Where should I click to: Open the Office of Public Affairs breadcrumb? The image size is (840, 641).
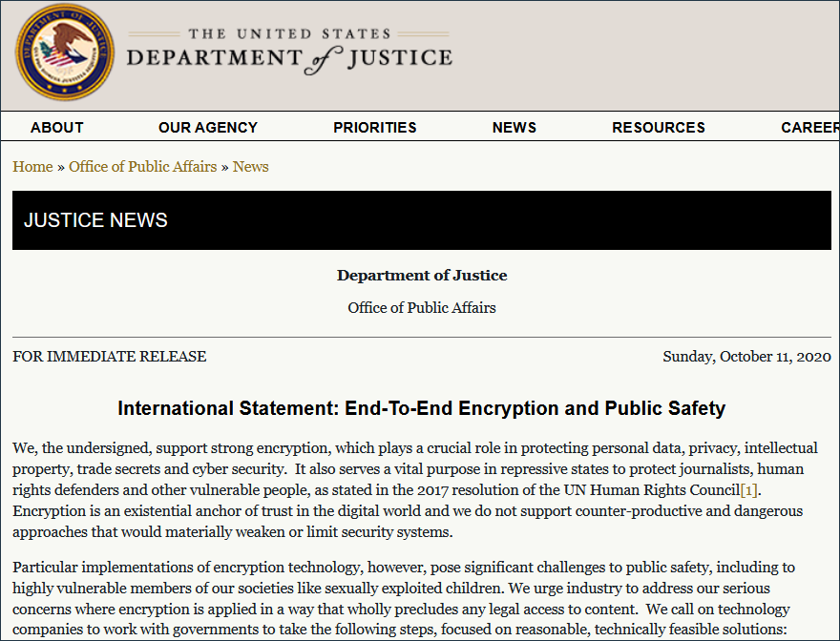[142, 167]
